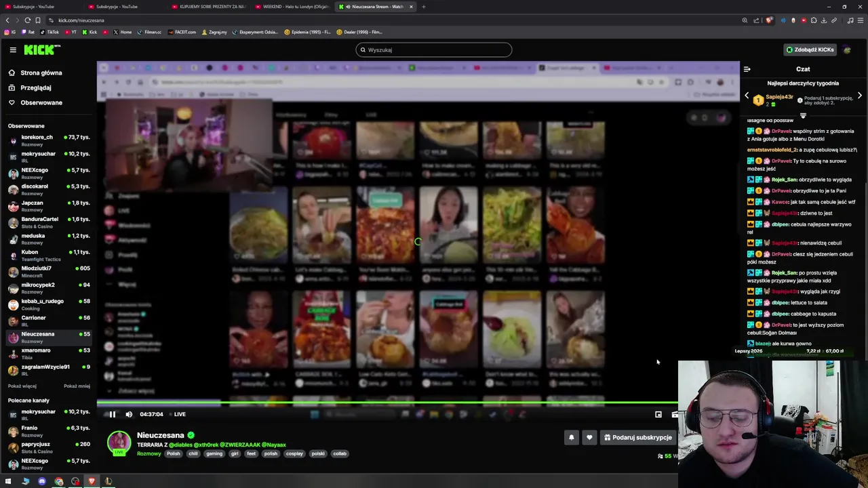Open Japczan channel in sidebar
The width and height of the screenshot is (868, 488).
pos(49,205)
